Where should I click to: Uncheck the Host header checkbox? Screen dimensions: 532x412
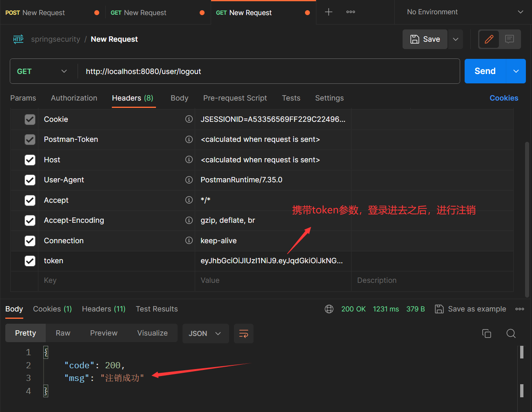coord(30,160)
